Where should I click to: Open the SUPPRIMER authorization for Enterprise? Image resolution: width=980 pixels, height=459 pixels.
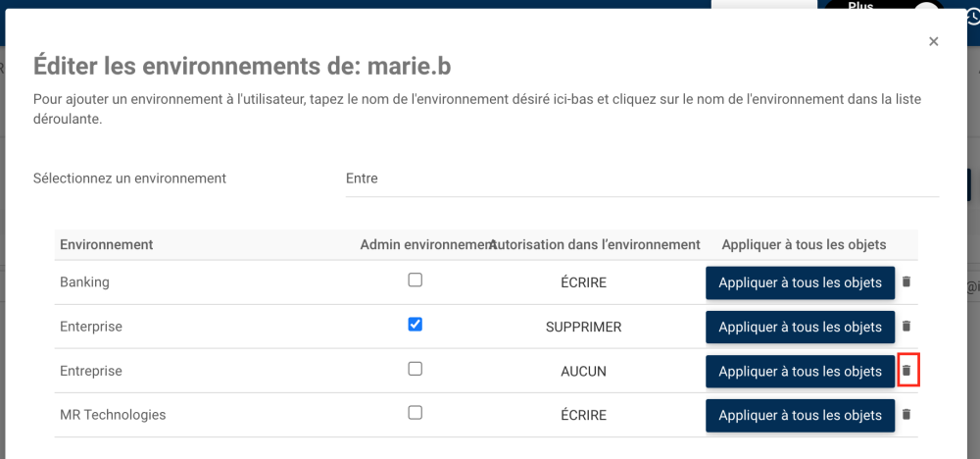point(583,327)
